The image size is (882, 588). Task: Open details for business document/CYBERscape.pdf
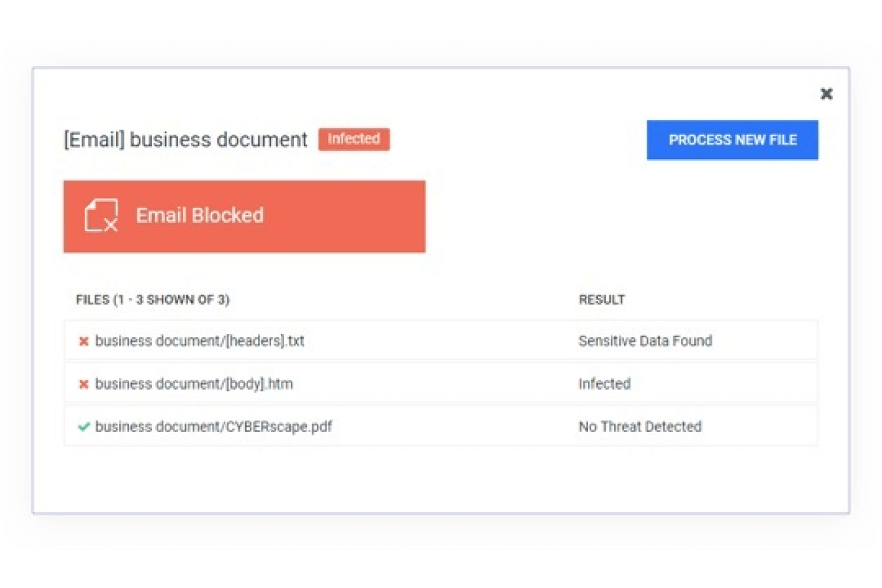(x=213, y=426)
